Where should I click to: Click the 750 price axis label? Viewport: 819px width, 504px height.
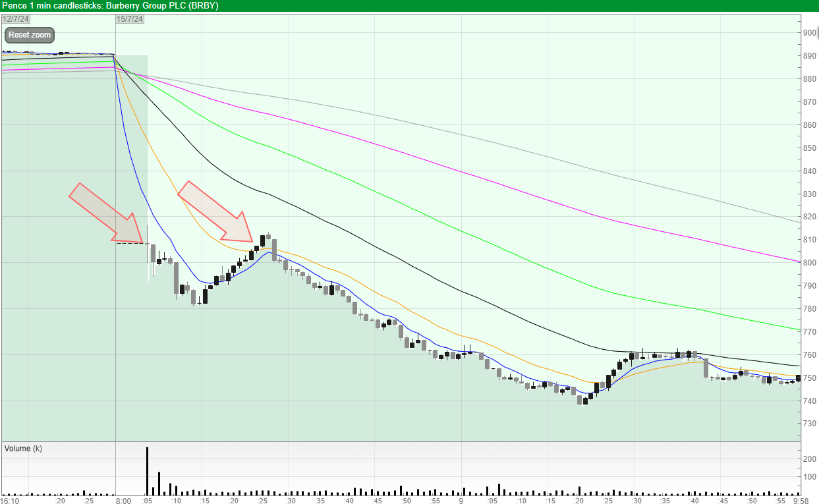(809, 378)
